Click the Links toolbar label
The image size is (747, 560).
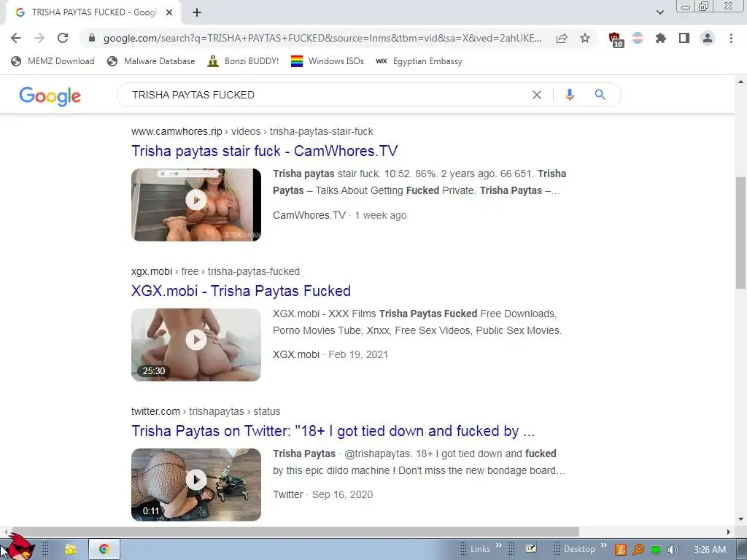[480, 549]
